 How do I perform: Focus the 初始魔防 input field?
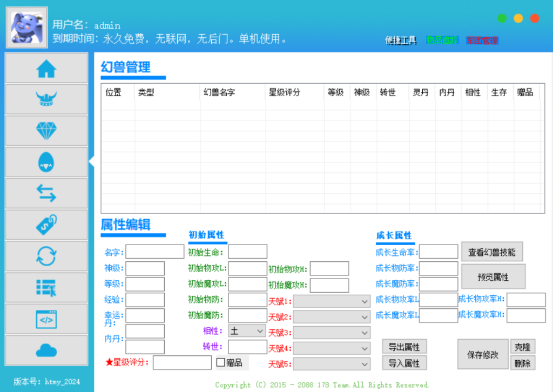coord(247,315)
